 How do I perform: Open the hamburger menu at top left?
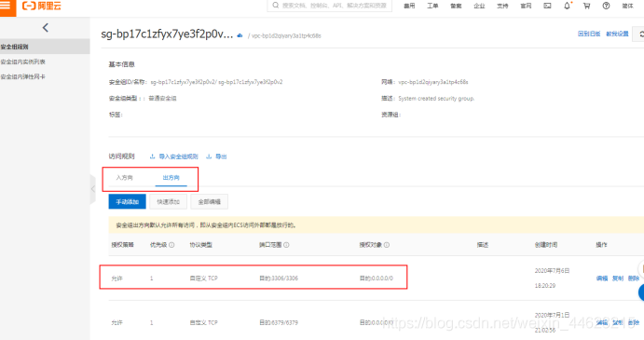point(6,6)
